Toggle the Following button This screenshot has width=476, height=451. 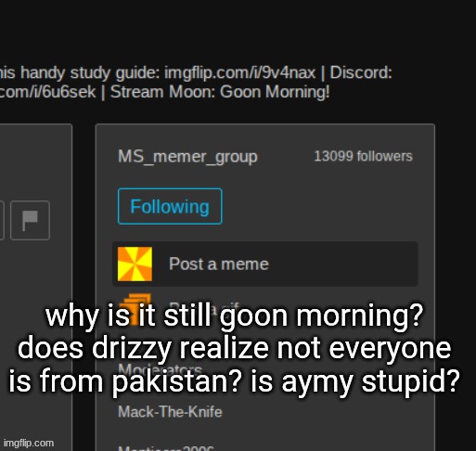tap(170, 206)
